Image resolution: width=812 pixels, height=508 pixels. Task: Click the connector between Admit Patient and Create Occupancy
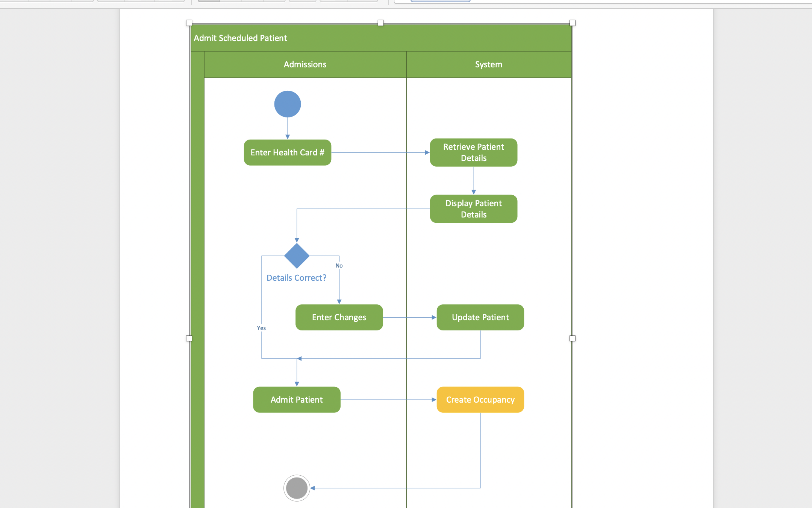point(387,400)
